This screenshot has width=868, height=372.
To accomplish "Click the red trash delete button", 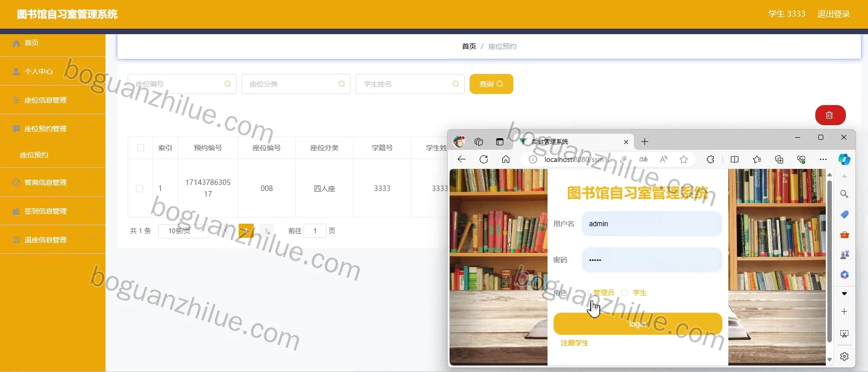I will [830, 115].
